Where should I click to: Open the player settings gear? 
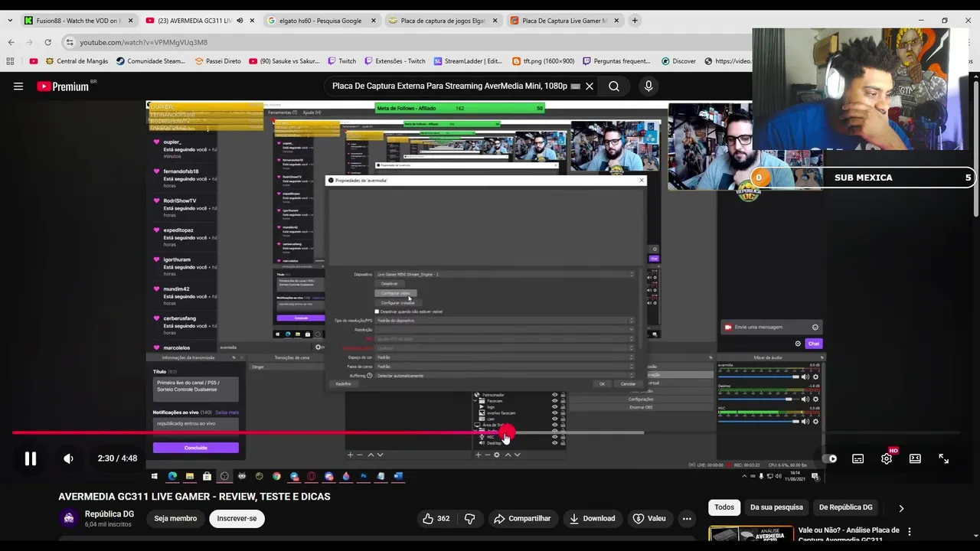(x=887, y=458)
